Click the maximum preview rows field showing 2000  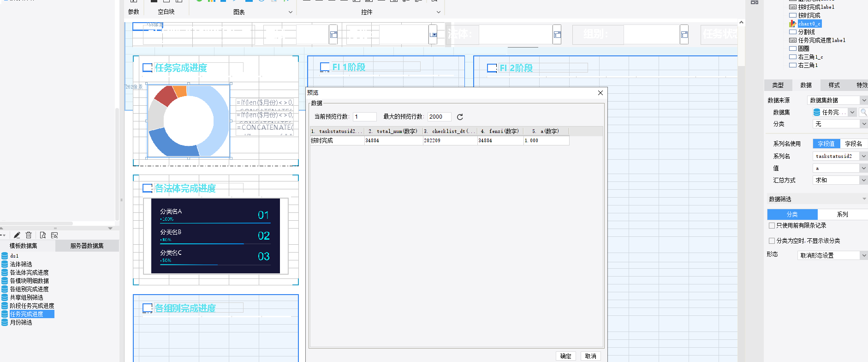[x=440, y=117]
